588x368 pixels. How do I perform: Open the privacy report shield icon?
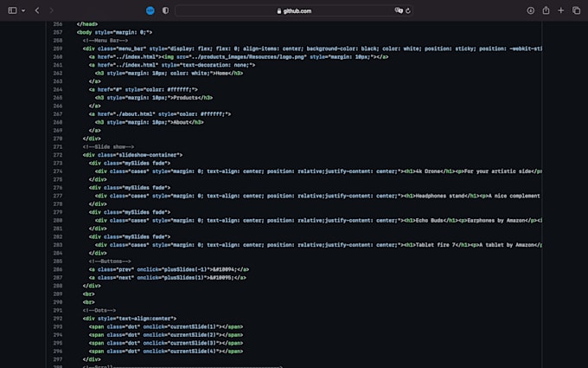point(165,10)
